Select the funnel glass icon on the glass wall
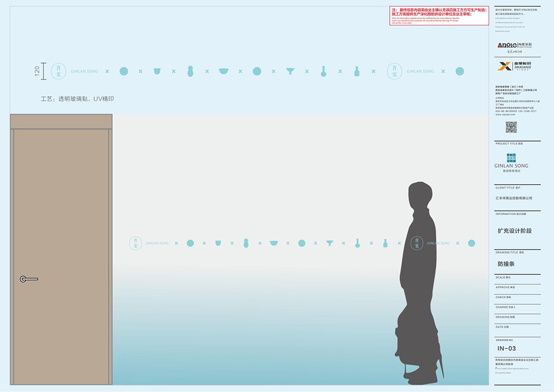Viewport: 554px width, 392px height. pyautogui.click(x=329, y=243)
